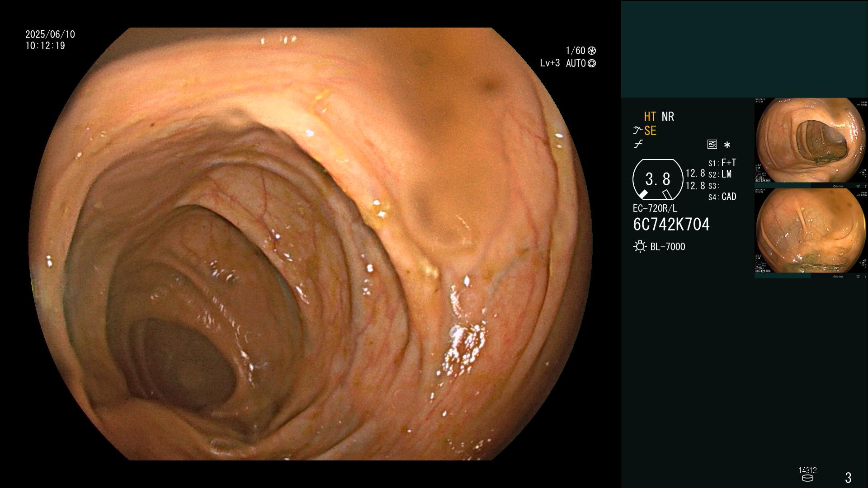The image size is (868, 488).
Task: Click the scope tip diagram showing 3.8
Action: coord(658,179)
